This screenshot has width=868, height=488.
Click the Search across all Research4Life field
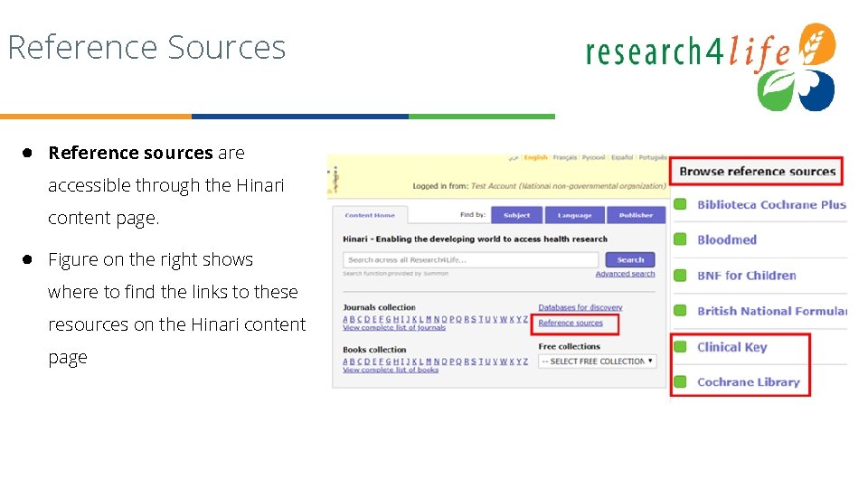(x=470, y=260)
